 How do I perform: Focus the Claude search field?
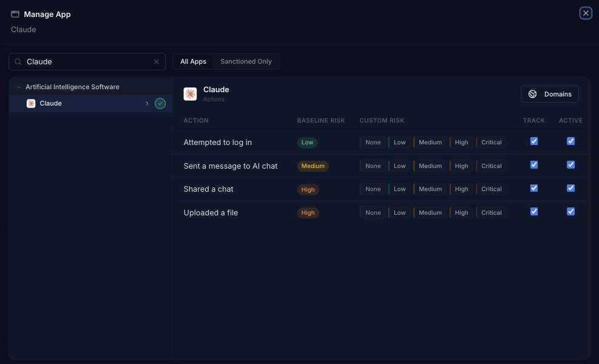[87, 61]
